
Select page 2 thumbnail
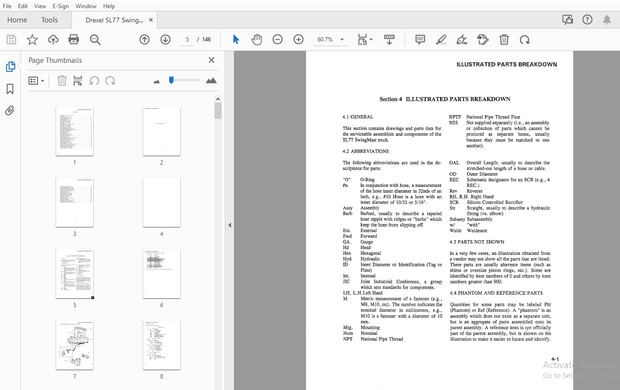tap(161, 131)
